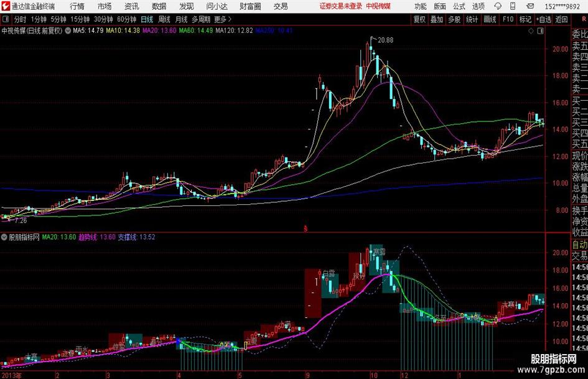This screenshot has width=588, height=379.
Task: Click the round arrow beside 股朋指标网
Action: (4, 237)
